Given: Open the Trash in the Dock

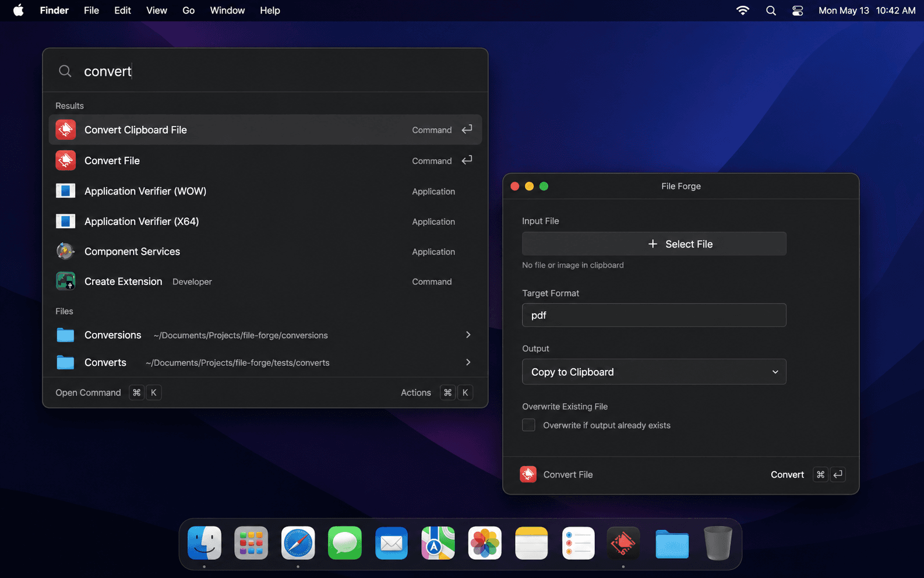Looking at the screenshot, I should (x=718, y=543).
